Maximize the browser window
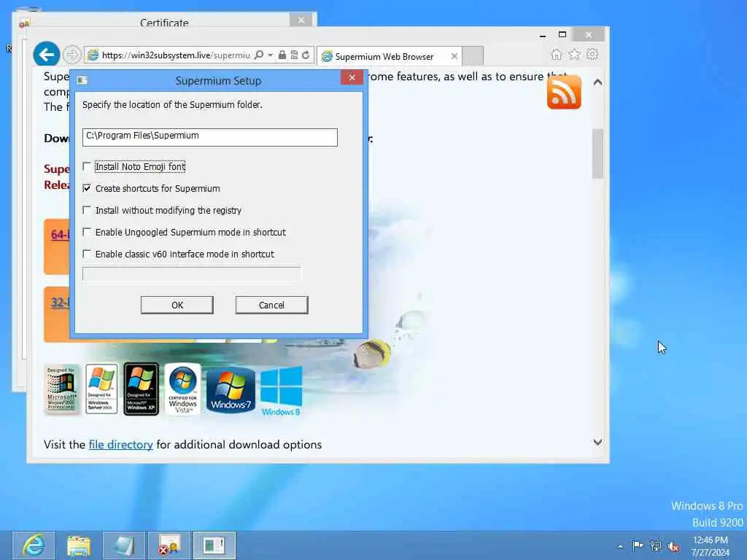 [x=562, y=34]
